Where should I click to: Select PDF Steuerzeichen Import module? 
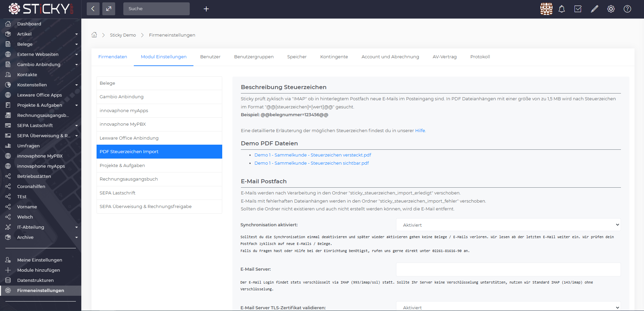[159, 151]
